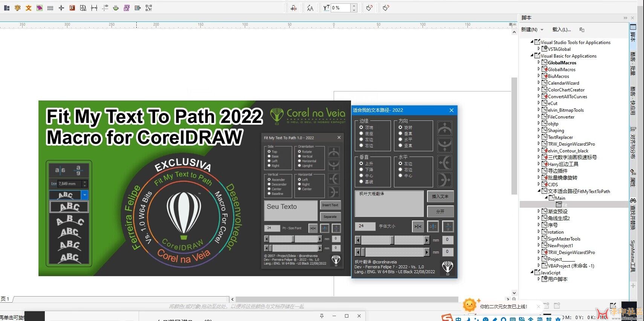Click right arrow of upper slider
This screenshot has height=321, width=644.
(x=427, y=240)
